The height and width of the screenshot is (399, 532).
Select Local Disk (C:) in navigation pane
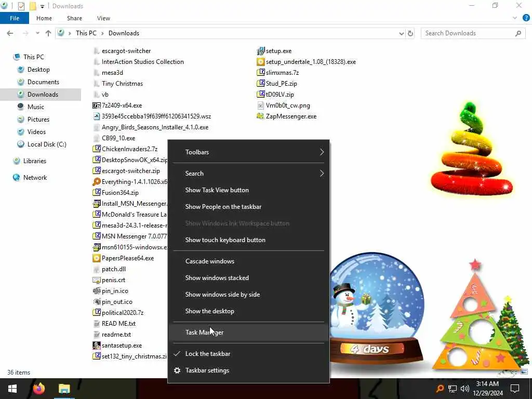47,144
